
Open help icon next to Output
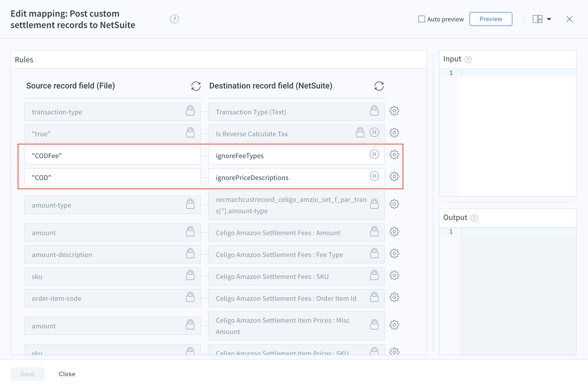click(474, 218)
